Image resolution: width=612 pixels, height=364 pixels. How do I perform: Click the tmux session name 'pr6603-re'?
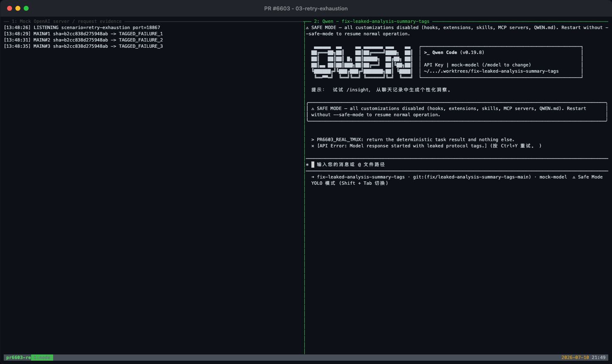[18, 357]
